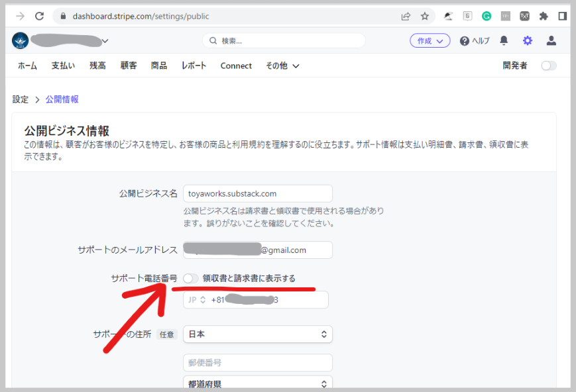This screenshot has height=392, width=576.
Task: Open the 商品 tab
Action: [x=159, y=66]
